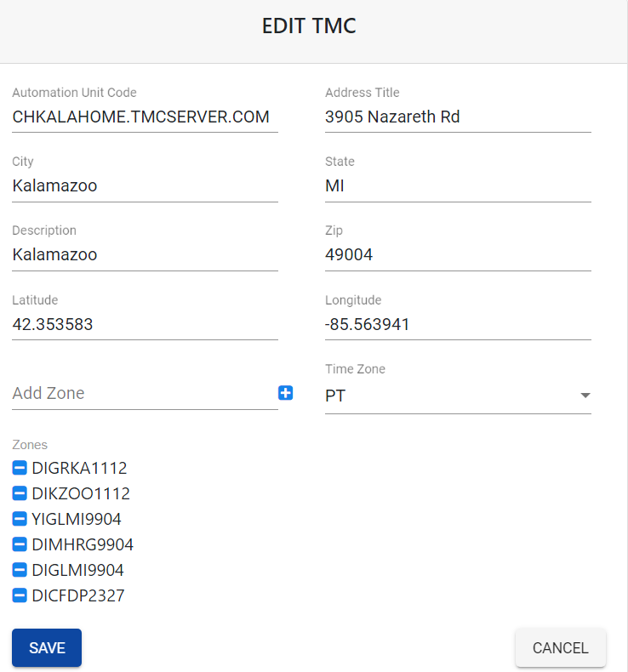Screen dimensions: 628x672
Task: Remove zone DIGRKA1112 with minus icon
Action: [20, 468]
